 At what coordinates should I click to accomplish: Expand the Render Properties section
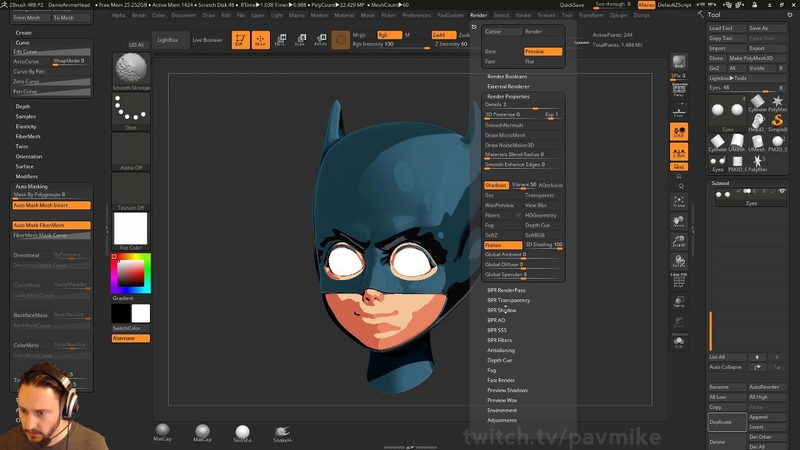[508, 96]
